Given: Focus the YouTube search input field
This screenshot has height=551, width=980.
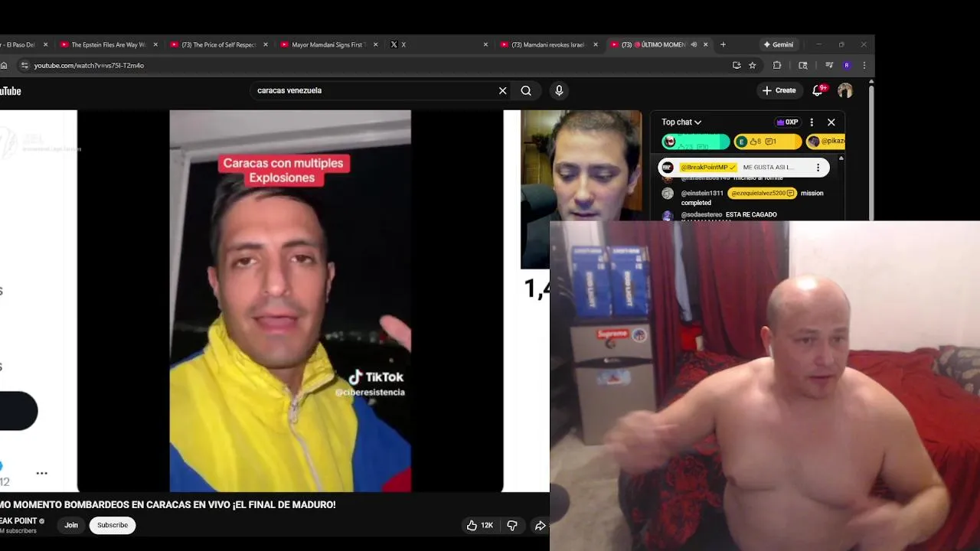Looking at the screenshot, I should tap(375, 90).
